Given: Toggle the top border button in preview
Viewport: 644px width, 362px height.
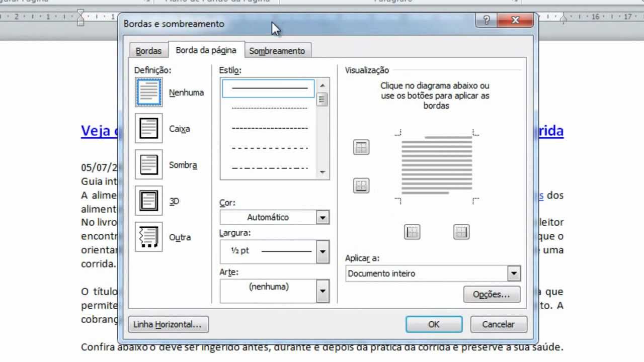Looking at the screenshot, I should pos(361,147).
